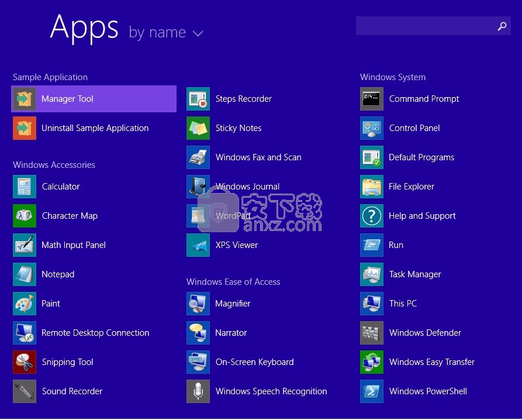Click the 'Remote Desktop Connection' label
Image resolution: width=522 pixels, height=420 pixels.
[95, 333]
